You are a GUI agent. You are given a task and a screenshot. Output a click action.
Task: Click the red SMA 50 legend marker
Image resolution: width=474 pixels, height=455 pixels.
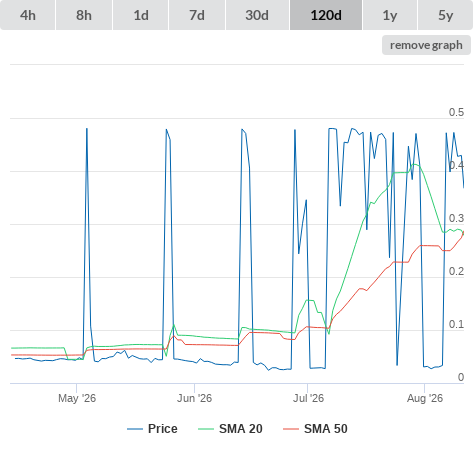tap(291, 429)
